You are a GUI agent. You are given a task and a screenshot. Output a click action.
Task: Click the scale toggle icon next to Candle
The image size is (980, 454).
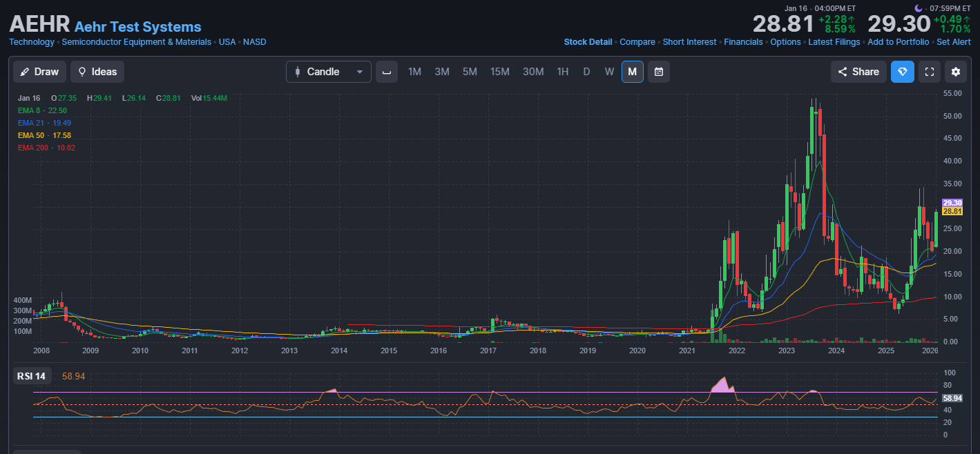click(387, 72)
